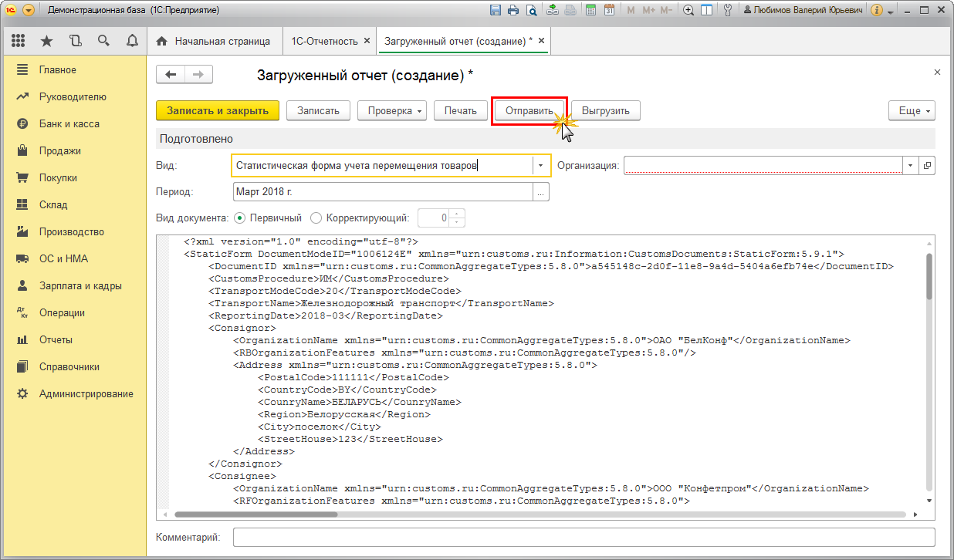954x560 pixels.
Task: Click the Организация input field
Action: [763, 165]
